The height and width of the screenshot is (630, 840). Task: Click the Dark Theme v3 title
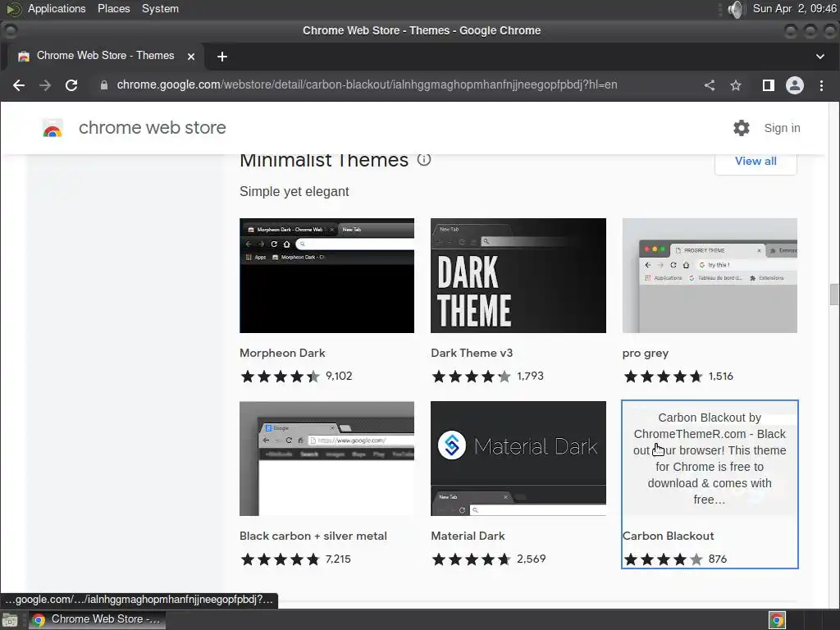(472, 353)
